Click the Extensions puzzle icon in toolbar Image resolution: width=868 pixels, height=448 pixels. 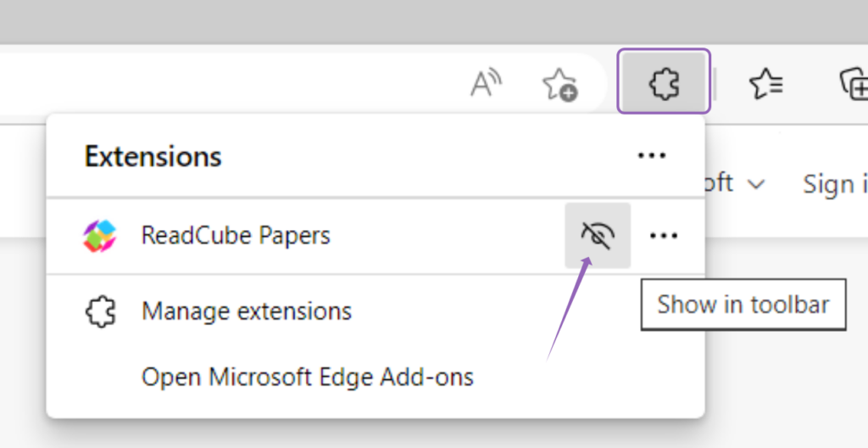tap(664, 82)
